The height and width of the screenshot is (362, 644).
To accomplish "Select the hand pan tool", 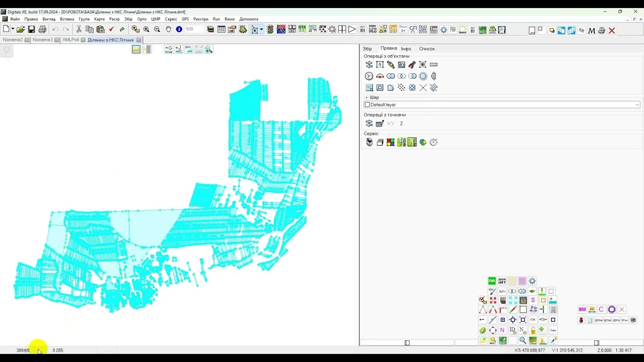I will tap(168, 30).
